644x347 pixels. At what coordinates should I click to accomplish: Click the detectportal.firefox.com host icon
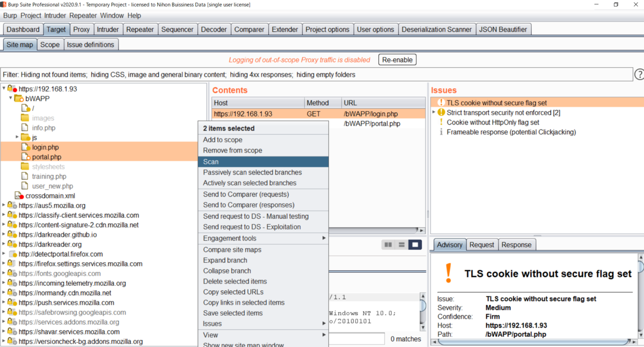click(x=12, y=254)
